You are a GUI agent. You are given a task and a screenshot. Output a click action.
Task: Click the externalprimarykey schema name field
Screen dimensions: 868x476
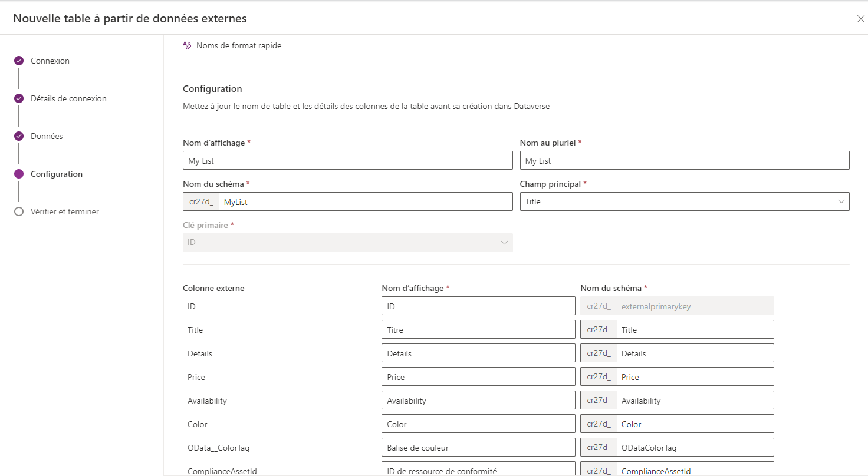677,306
